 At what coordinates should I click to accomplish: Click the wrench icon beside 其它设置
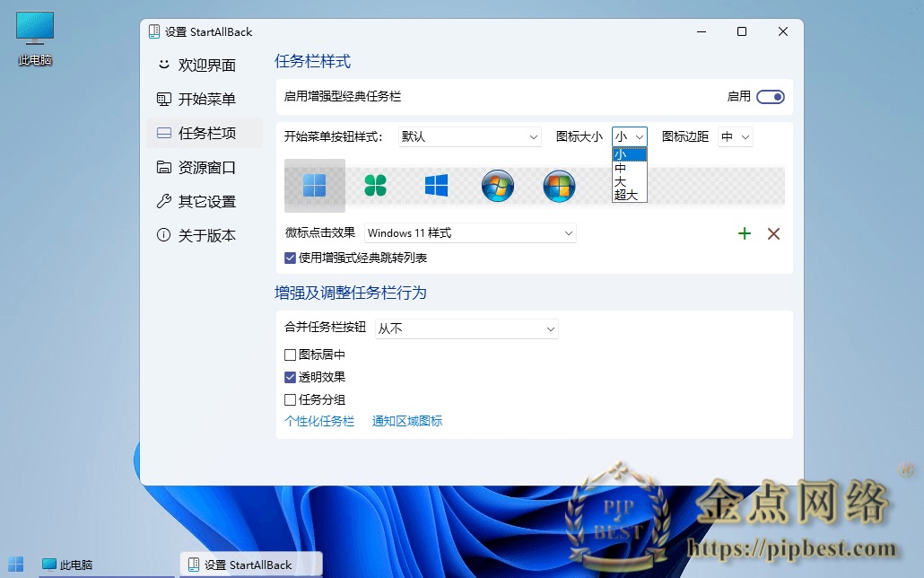(x=164, y=201)
